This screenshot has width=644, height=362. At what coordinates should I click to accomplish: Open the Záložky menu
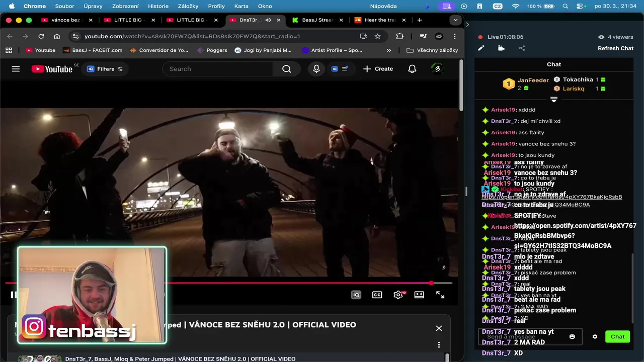tap(188, 6)
